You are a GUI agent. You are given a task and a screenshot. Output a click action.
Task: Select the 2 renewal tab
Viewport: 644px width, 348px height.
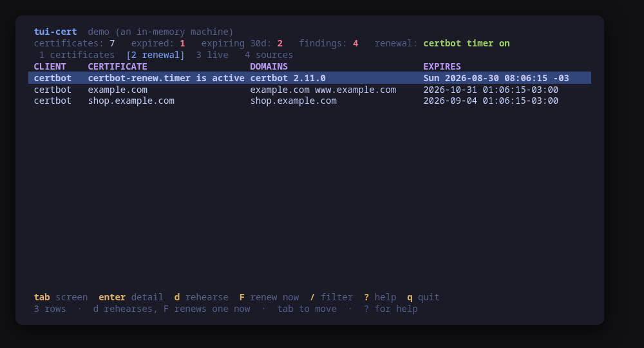[x=155, y=55]
